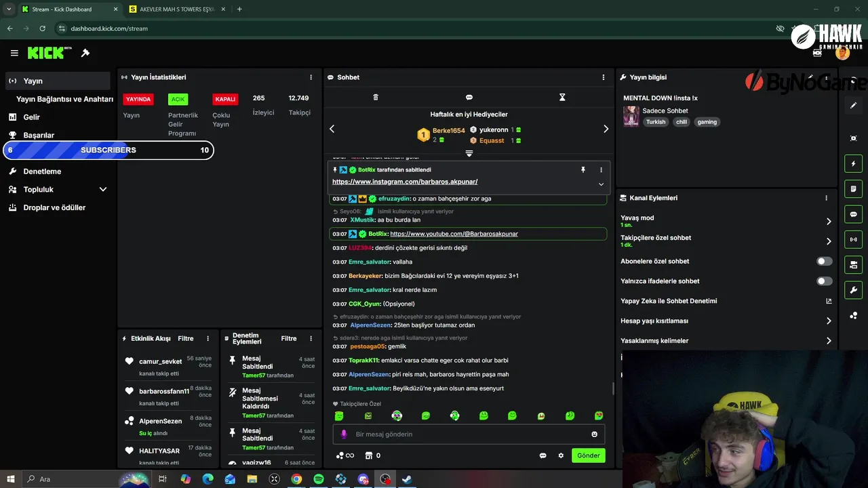Open the pinned Instagram link

[x=405, y=182]
